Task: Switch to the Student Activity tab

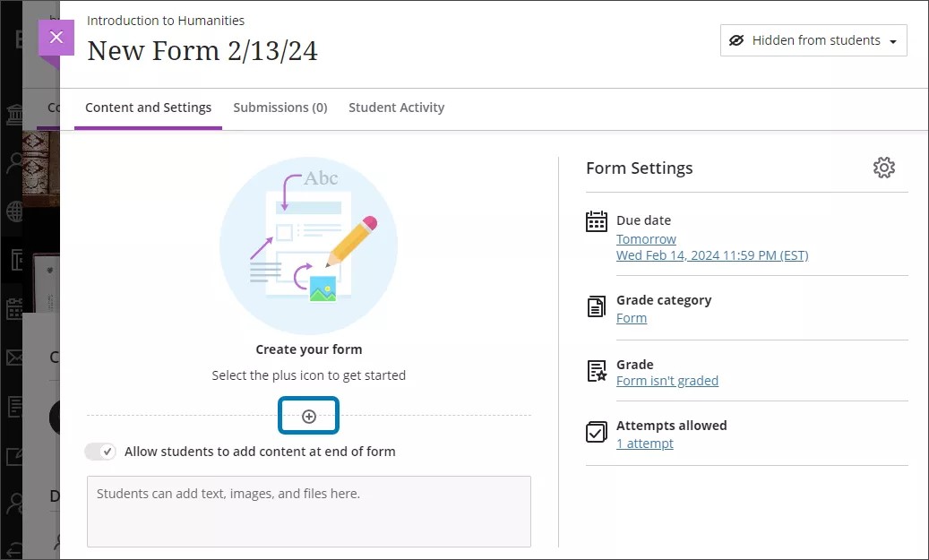Action: click(397, 107)
